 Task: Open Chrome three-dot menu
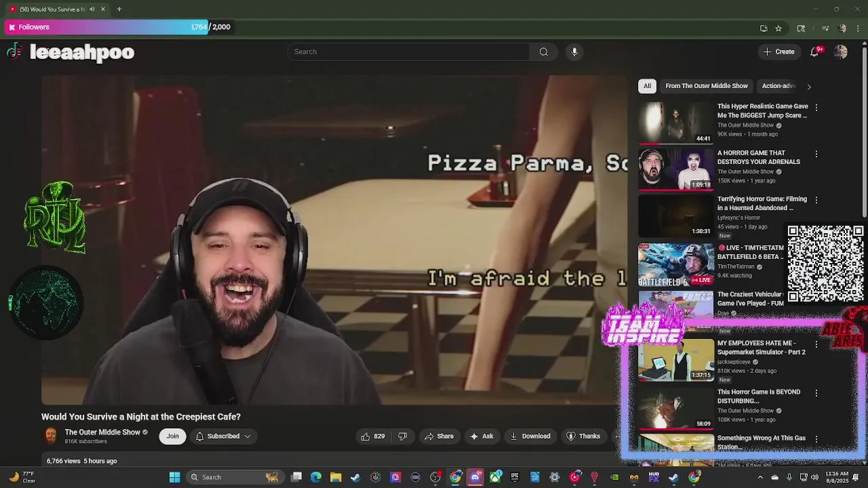(x=859, y=28)
